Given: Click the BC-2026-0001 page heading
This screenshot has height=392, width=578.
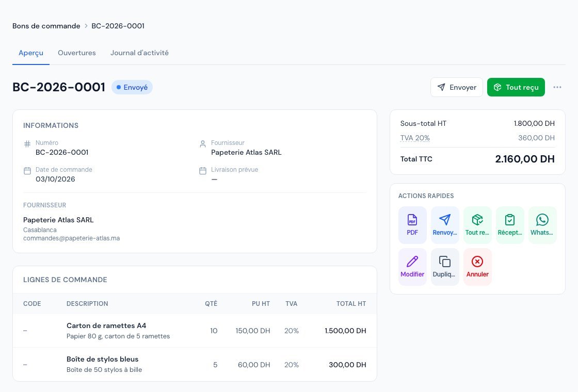Looking at the screenshot, I should pyautogui.click(x=59, y=87).
